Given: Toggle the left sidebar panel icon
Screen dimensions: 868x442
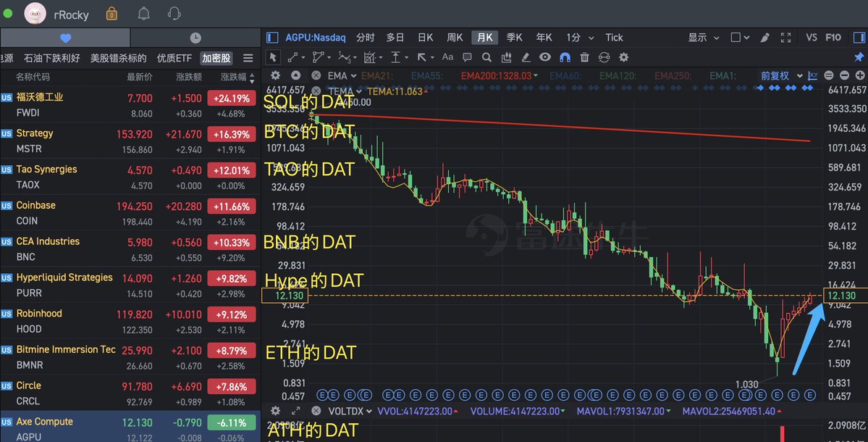Looking at the screenshot, I should (271, 37).
